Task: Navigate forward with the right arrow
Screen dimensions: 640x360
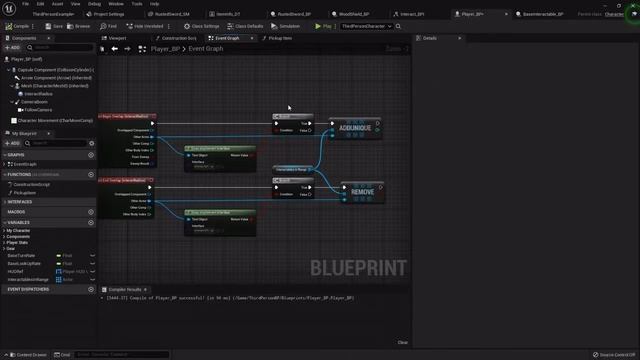Action: [127, 49]
